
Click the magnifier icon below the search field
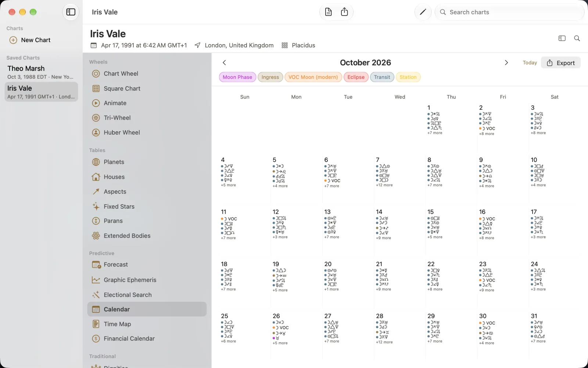577,38
